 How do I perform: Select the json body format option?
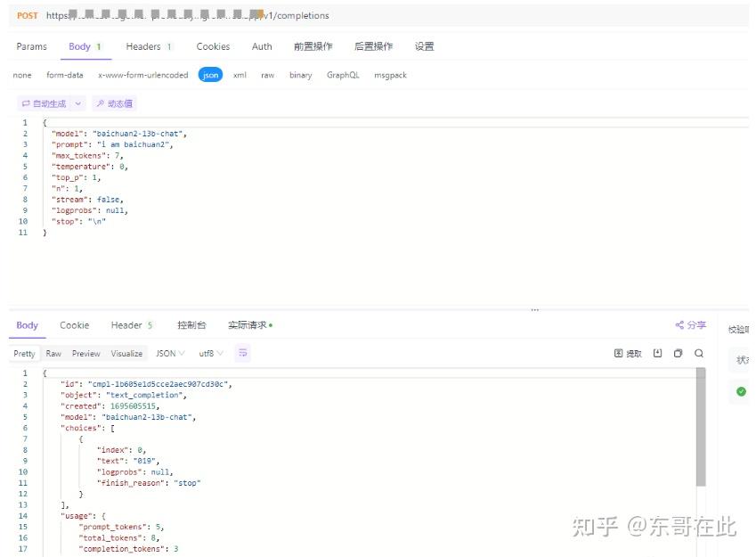pyautogui.click(x=210, y=75)
